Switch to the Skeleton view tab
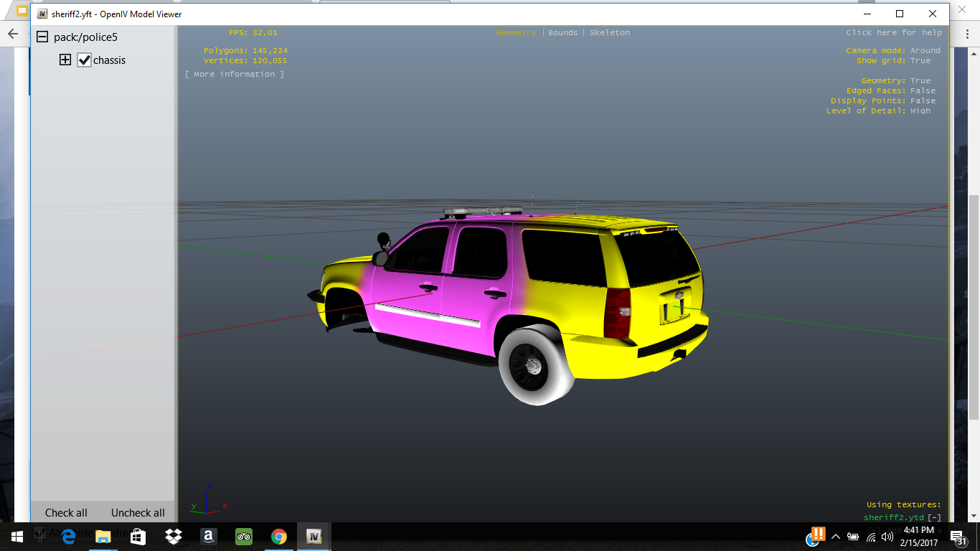 click(609, 33)
